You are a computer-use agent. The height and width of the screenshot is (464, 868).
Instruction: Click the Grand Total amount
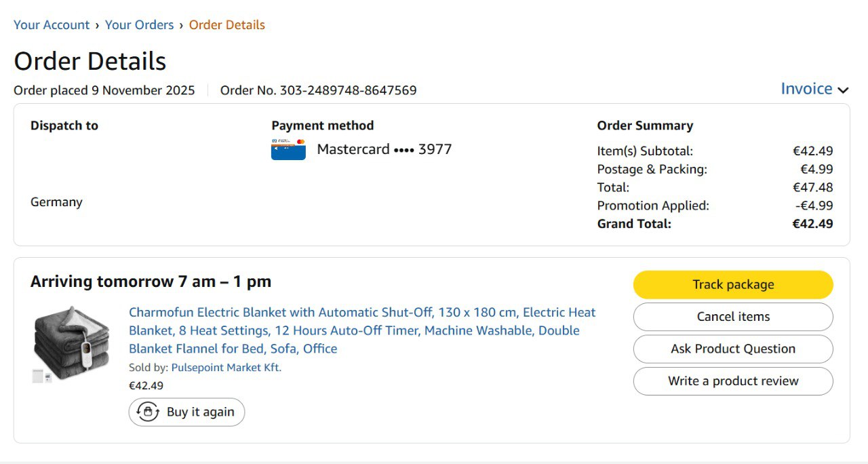point(812,224)
